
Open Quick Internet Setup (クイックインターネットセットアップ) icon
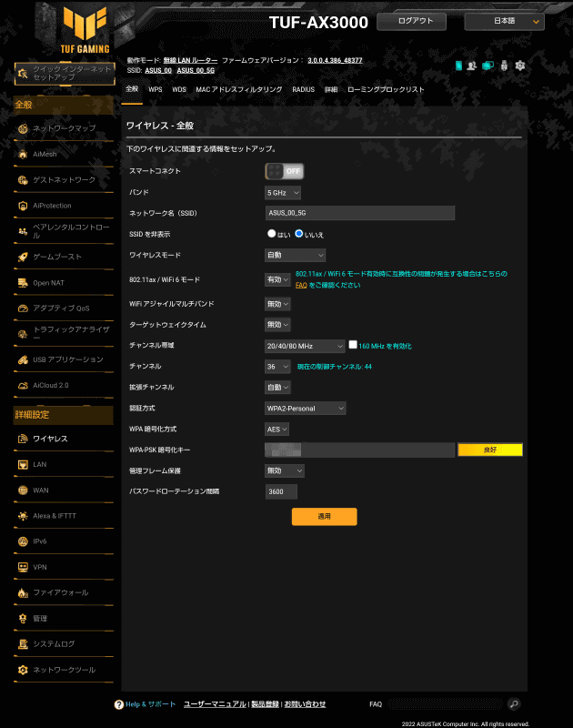[23, 74]
